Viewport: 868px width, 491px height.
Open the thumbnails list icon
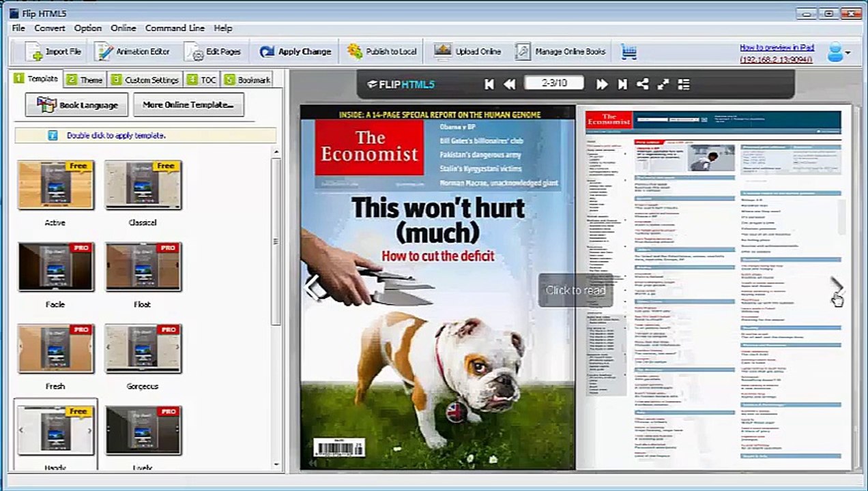click(684, 84)
